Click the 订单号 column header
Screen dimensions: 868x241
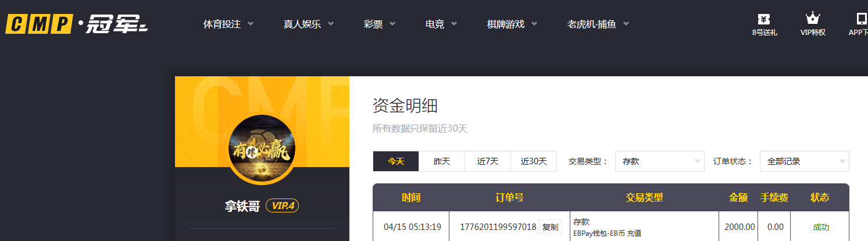click(509, 197)
